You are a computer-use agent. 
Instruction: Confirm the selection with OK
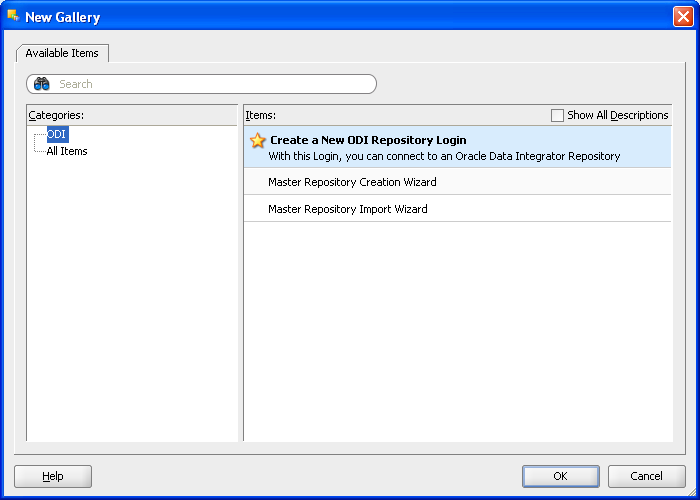tap(560, 476)
